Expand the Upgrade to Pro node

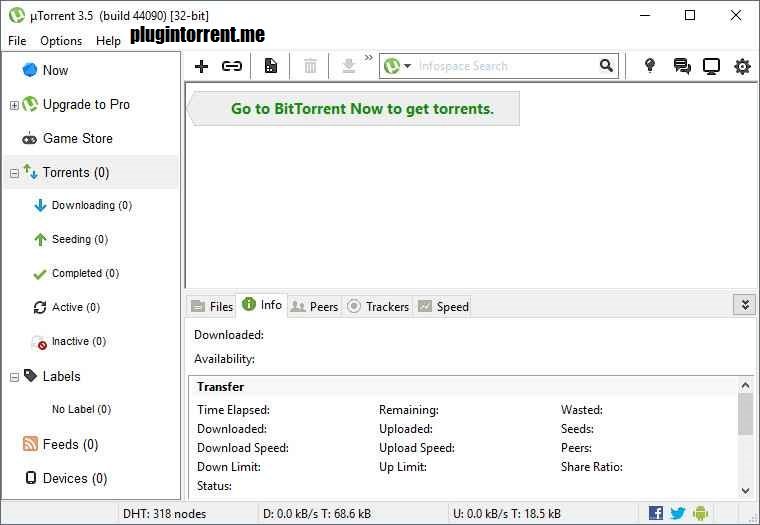point(14,105)
